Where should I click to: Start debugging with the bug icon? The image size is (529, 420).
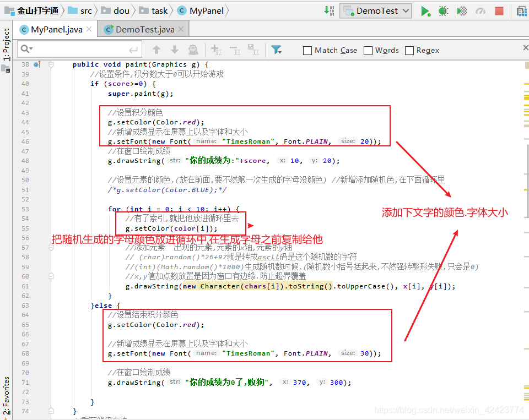(443, 11)
